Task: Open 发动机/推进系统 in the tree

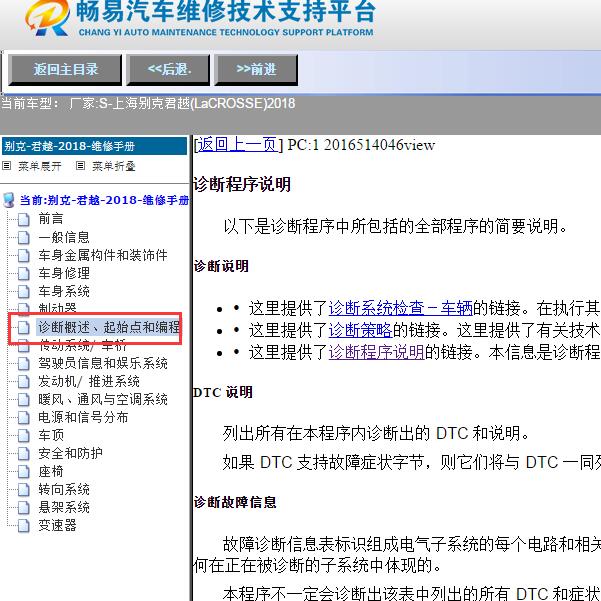Action: 89,381
